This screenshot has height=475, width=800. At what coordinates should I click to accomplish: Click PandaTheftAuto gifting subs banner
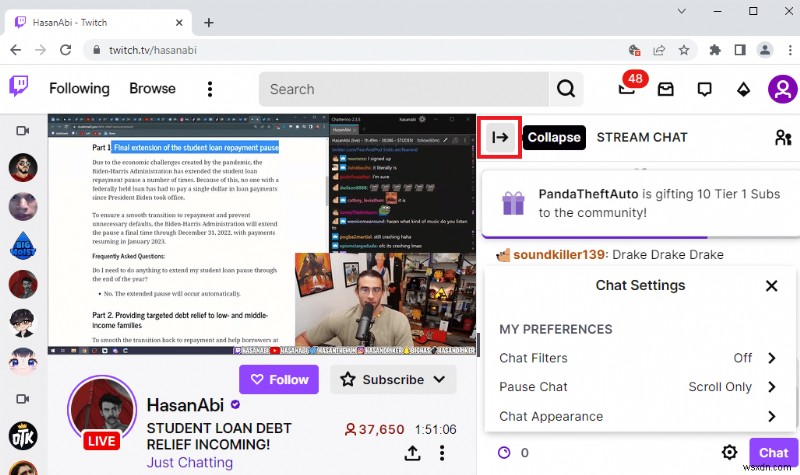click(640, 204)
